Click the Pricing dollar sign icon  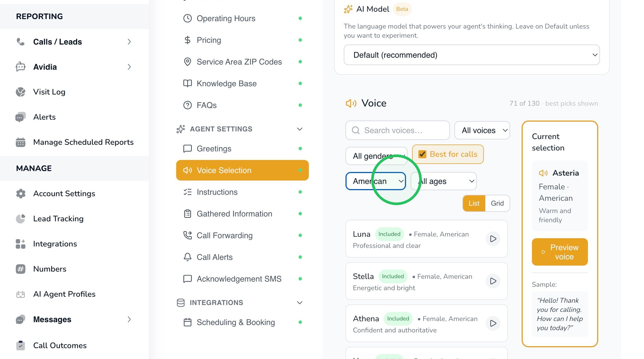(188, 40)
